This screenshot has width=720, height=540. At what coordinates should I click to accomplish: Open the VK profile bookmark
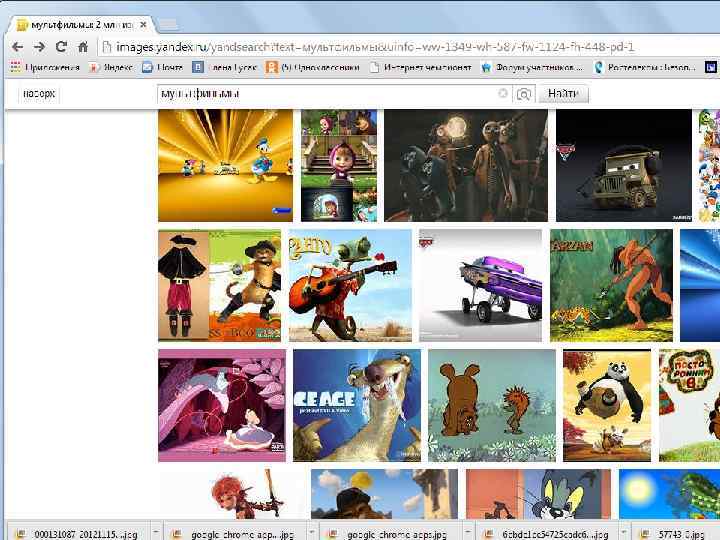[x=225, y=68]
